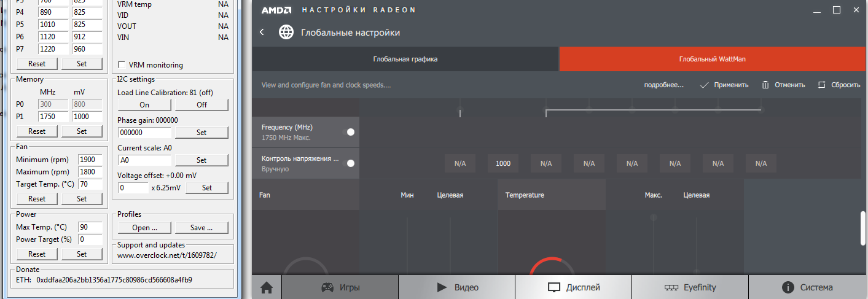This screenshot has height=299, width=868.
Task: Grab the Макс. temperature slider handle
Action: [x=653, y=217]
